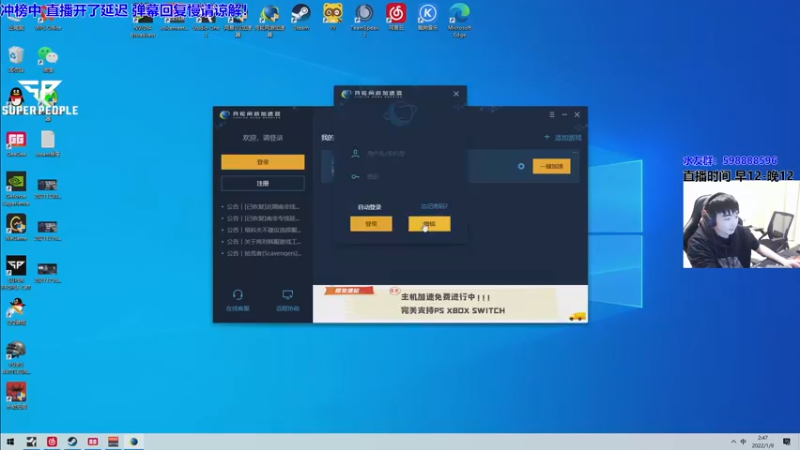Image resolution: width=800 pixels, height=450 pixels.
Task: Click online customer service headset icon
Action: 238,300
